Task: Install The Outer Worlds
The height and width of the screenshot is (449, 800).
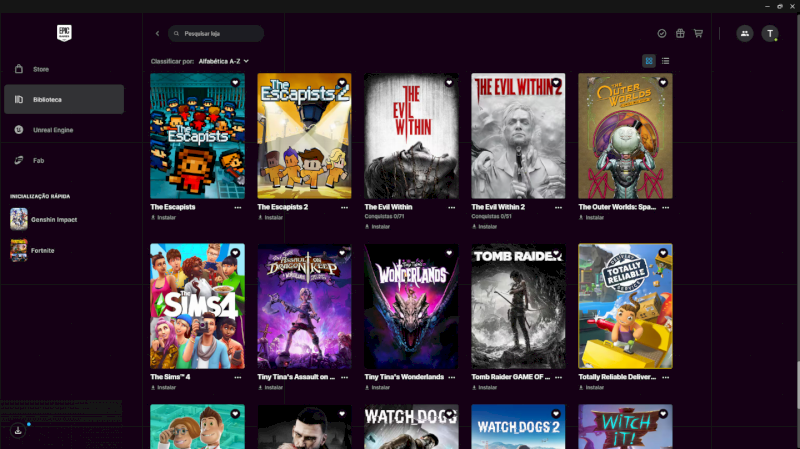Action: [x=591, y=217]
